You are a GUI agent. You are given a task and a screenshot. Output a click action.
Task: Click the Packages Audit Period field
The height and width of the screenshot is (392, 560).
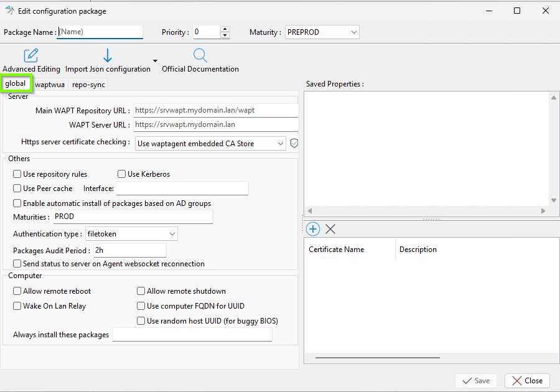130,250
